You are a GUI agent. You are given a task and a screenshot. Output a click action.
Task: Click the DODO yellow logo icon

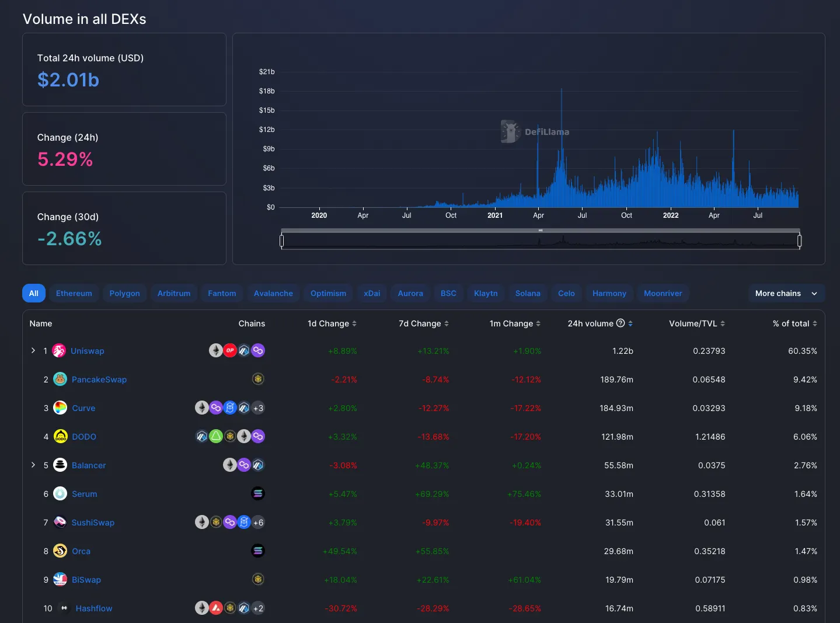[x=60, y=437]
